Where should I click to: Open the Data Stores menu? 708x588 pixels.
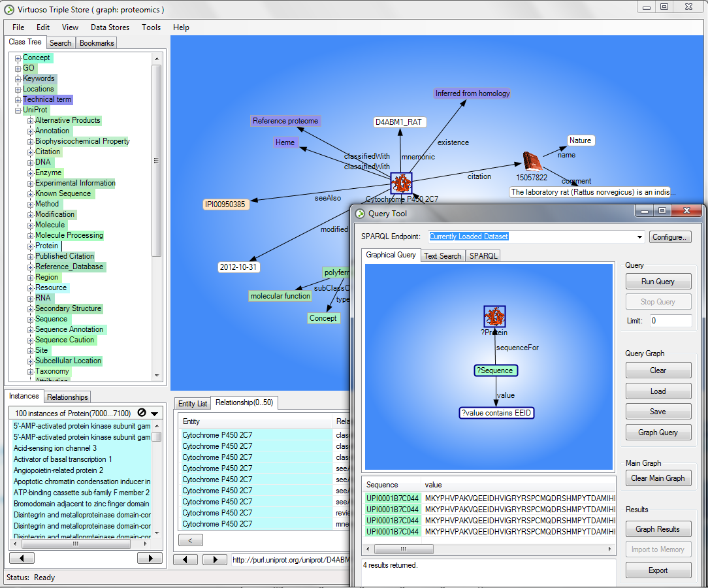click(109, 27)
